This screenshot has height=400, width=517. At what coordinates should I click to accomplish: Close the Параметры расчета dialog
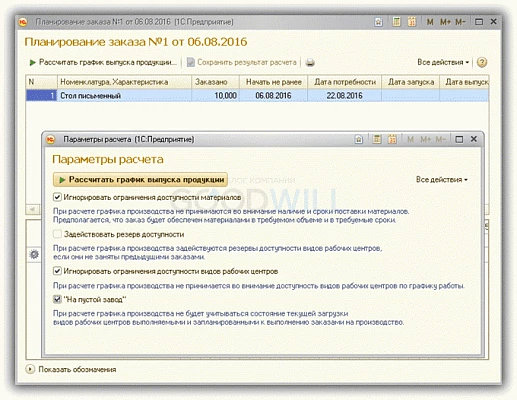click(474, 139)
